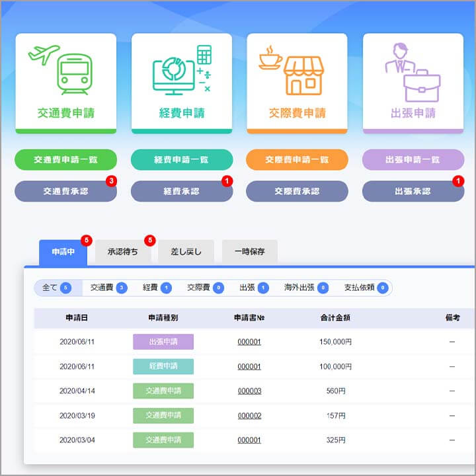This screenshot has height=476, width=476.
Task: Open application number 000003 link
Action: click(249, 391)
